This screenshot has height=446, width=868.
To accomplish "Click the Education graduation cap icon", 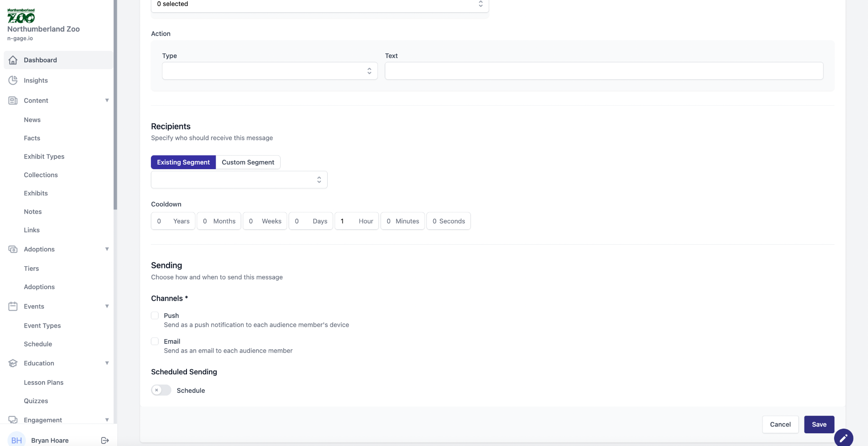I will pos(13,363).
